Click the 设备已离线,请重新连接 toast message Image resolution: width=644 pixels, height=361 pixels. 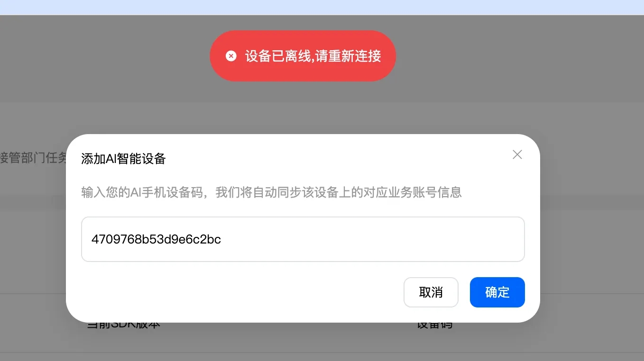point(313,56)
